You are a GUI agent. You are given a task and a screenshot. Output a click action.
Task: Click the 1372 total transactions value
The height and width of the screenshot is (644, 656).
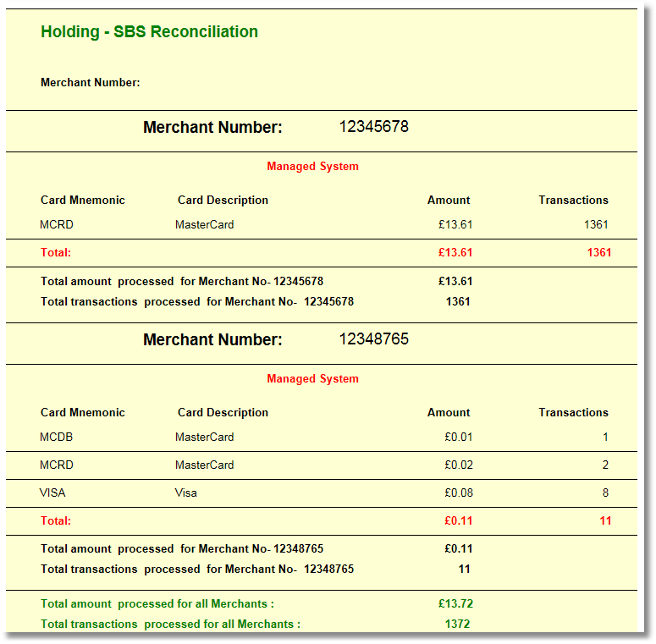457,625
